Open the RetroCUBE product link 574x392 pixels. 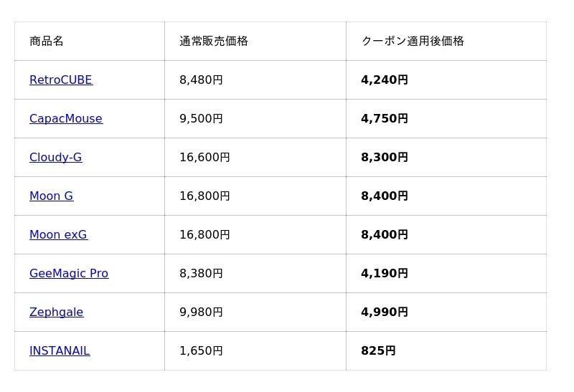point(61,80)
